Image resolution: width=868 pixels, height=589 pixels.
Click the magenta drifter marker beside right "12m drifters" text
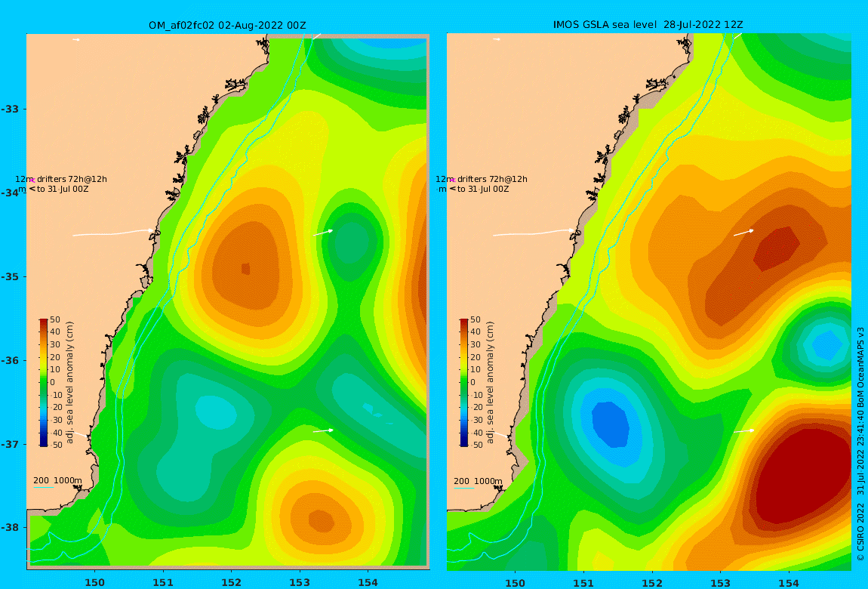tap(454, 180)
